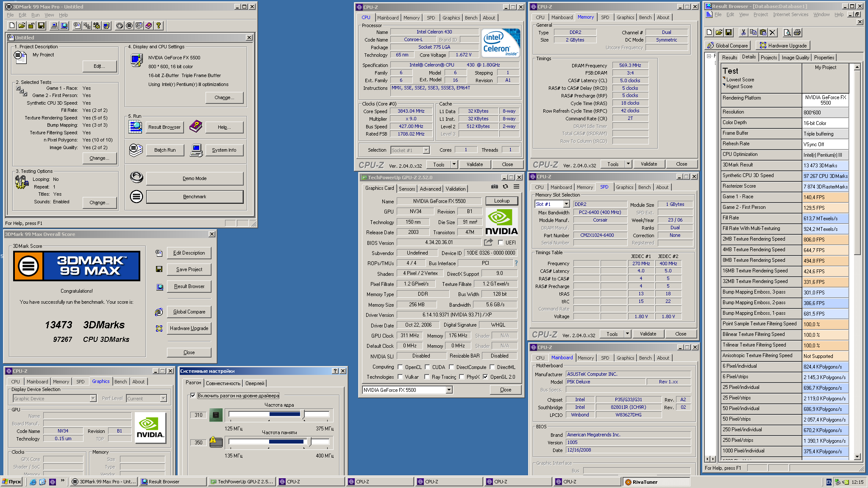Click Benchmark button in 3DMark

[x=195, y=197]
